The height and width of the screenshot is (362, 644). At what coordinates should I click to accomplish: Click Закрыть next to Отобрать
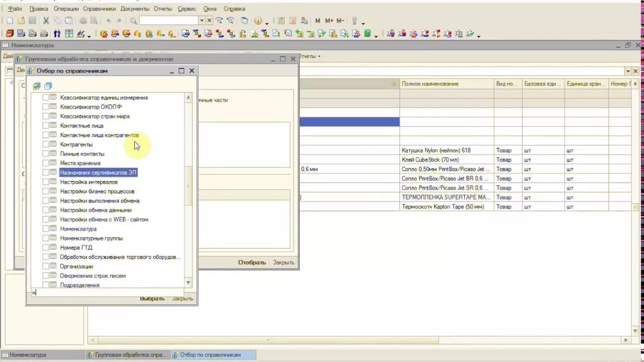284,262
